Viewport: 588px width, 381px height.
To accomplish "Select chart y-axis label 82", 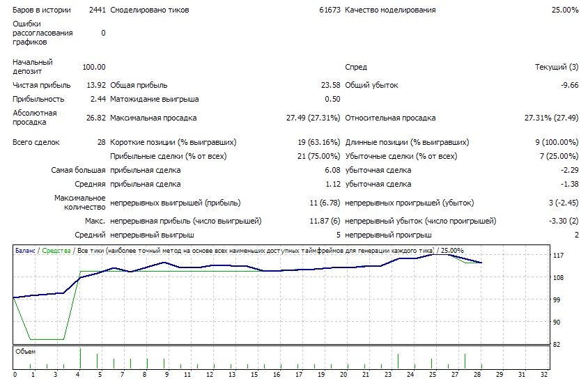I will pos(557,345).
